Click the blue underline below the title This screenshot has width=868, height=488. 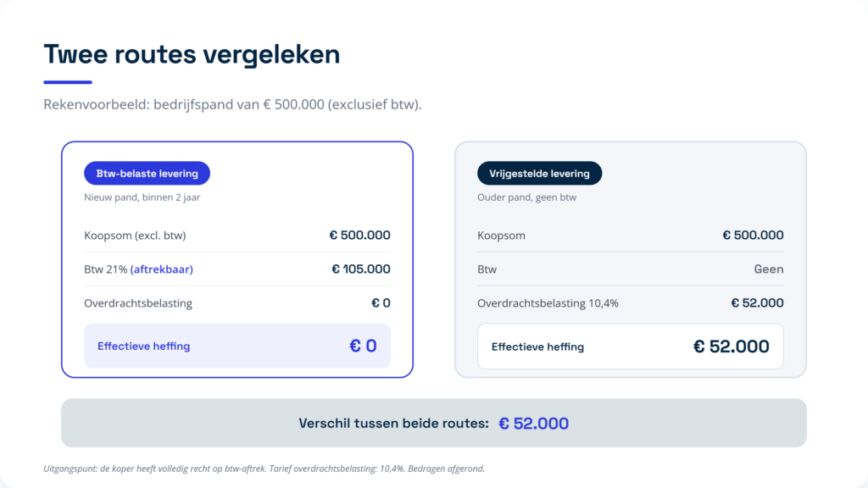68,82
